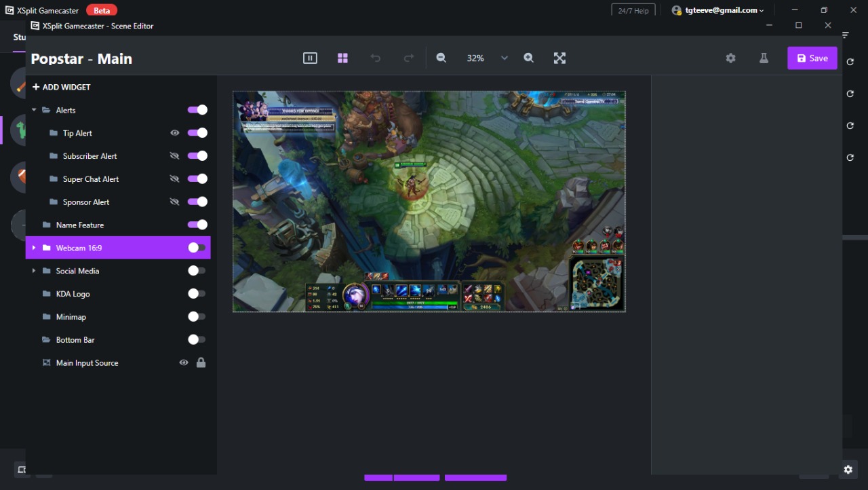Click the topmost refresh icon in the main window
868x490 pixels.
click(x=850, y=62)
